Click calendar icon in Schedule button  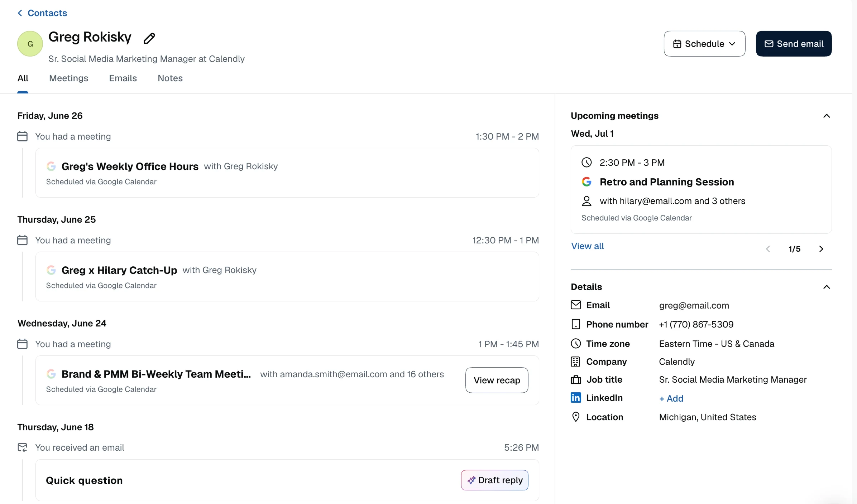677,44
